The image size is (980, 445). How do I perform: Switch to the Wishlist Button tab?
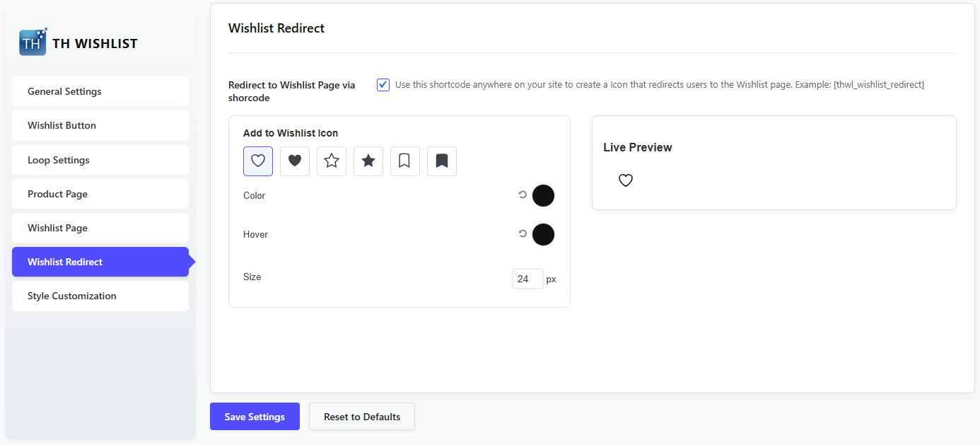pyautogui.click(x=100, y=125)
